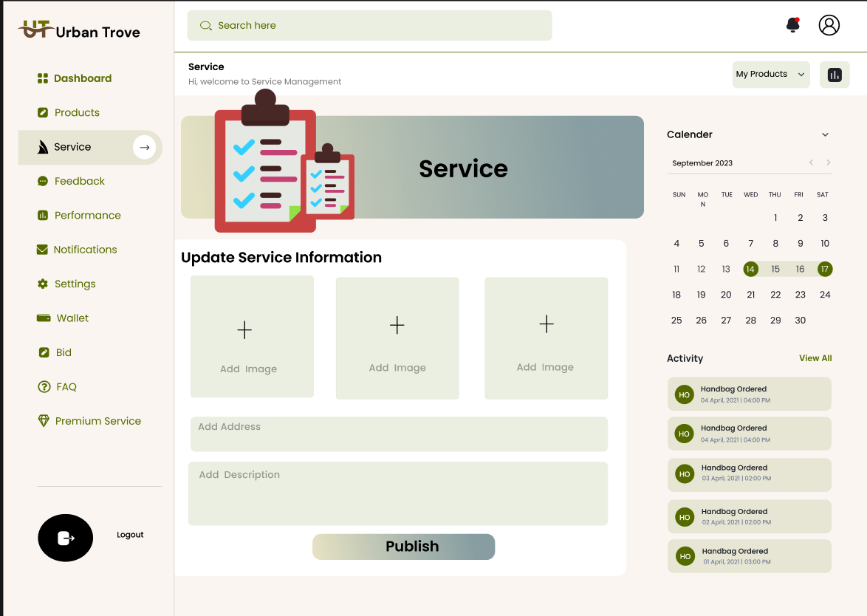Go to next month in calendar
Image resolution: width=867 pixels, height=616 pixels.
point(829,162)
